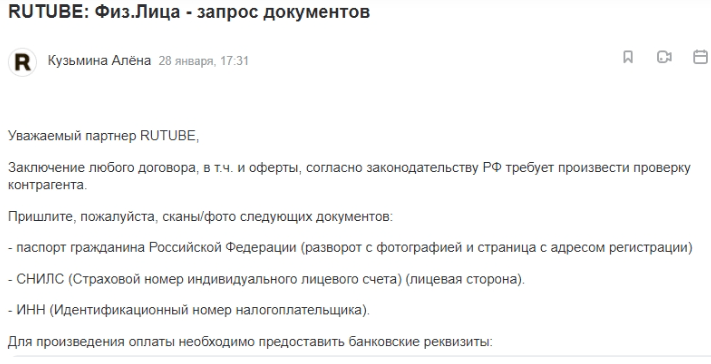Click greeting line Уважаемый партнер RUTUBE

tap(103, 136)
